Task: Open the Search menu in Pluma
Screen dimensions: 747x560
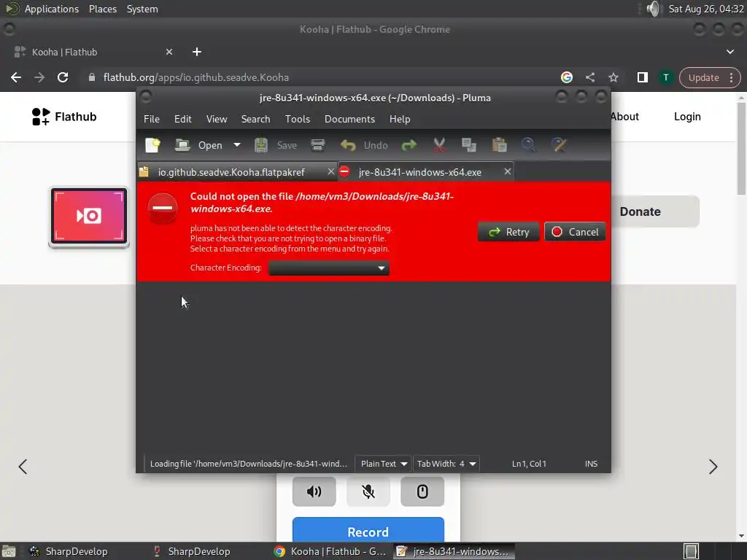Action: pos(255,119)
